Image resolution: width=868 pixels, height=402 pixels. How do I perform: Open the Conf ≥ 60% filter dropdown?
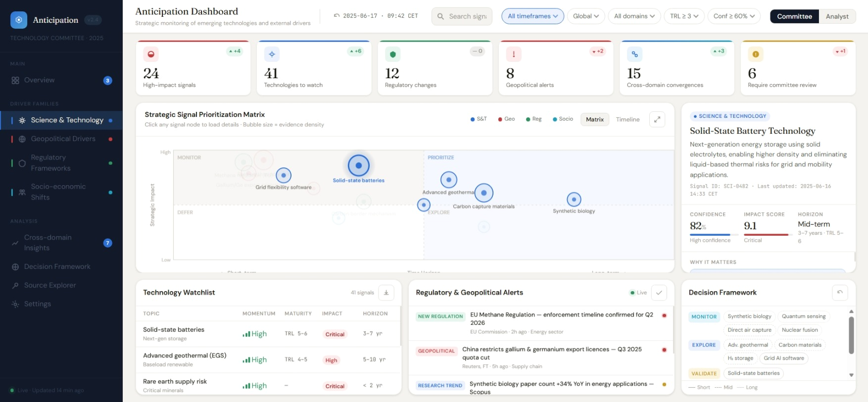pyautogui.click(x=734, y=16)
